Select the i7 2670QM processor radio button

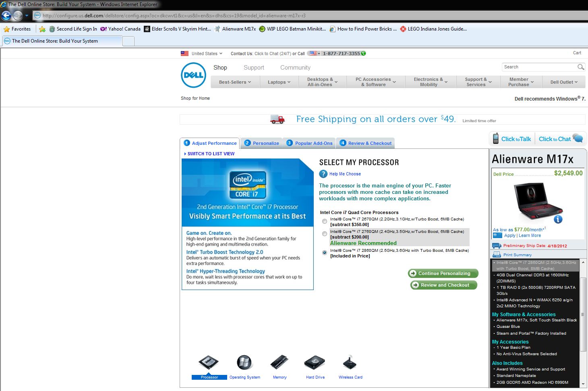(325, 221)
